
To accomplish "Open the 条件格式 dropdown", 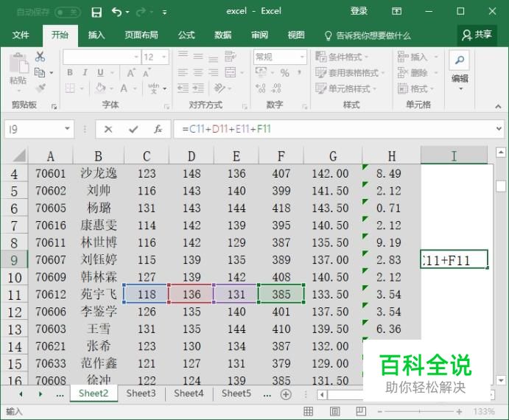I will point(342,57).
